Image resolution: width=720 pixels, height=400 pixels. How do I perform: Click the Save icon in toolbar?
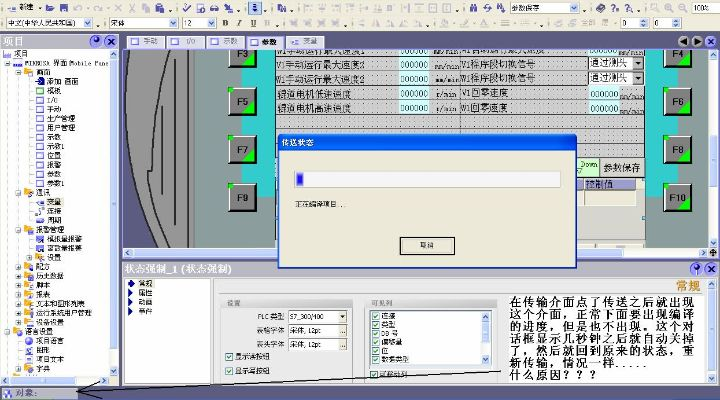coord(64,7)
